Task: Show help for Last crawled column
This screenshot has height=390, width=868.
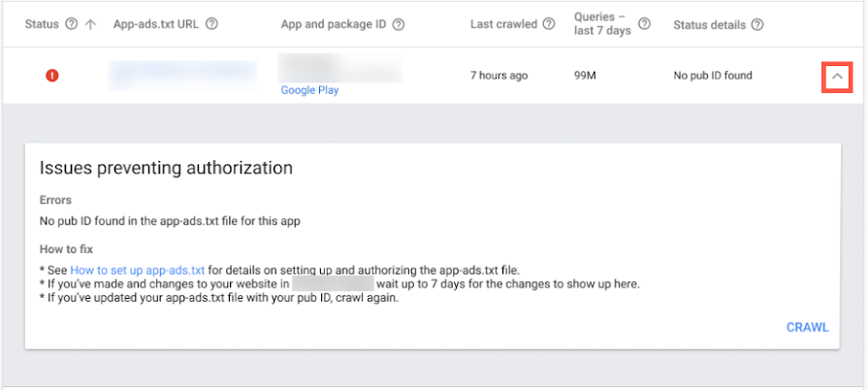Action: [x=549, y=24]
